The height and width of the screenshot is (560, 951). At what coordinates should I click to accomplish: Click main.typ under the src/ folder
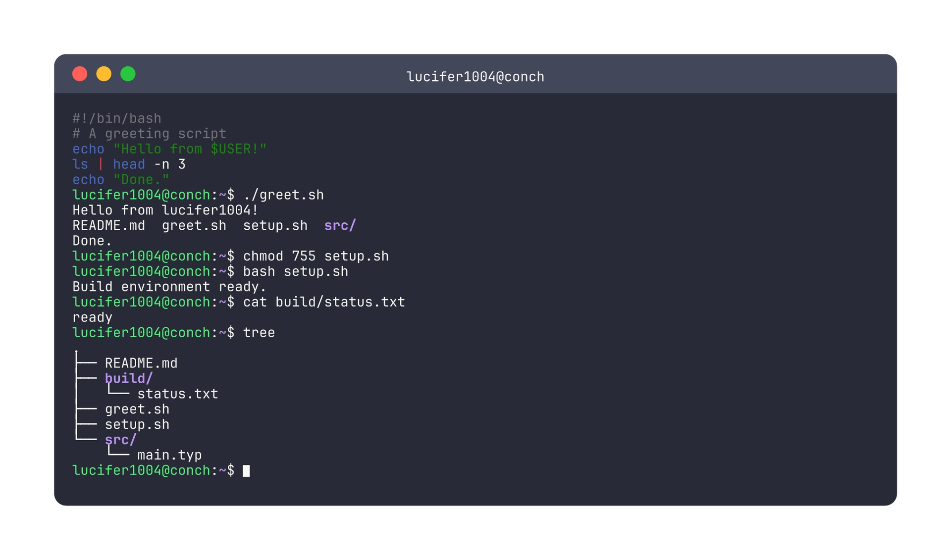tap(169, 456)
